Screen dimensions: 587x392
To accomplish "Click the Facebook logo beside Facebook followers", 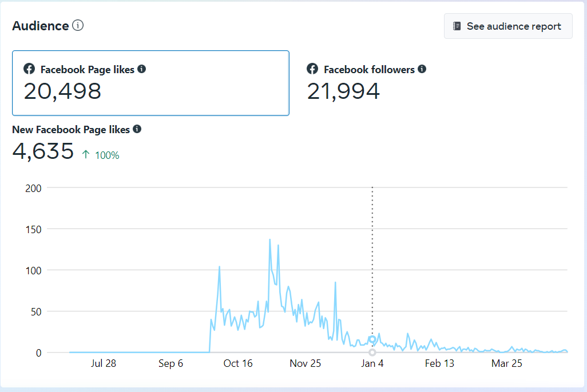I will click(x=312, y=69).
